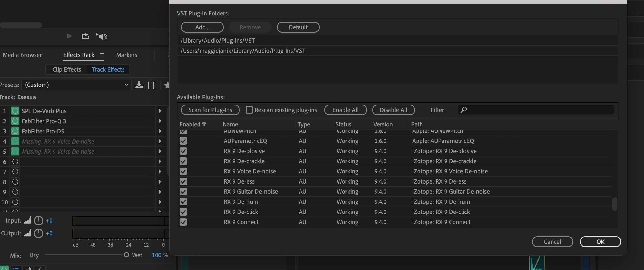This screenshot has width=644, height=270.
Task: Toggle power on empty slot 10
Action: click(15, 202)
